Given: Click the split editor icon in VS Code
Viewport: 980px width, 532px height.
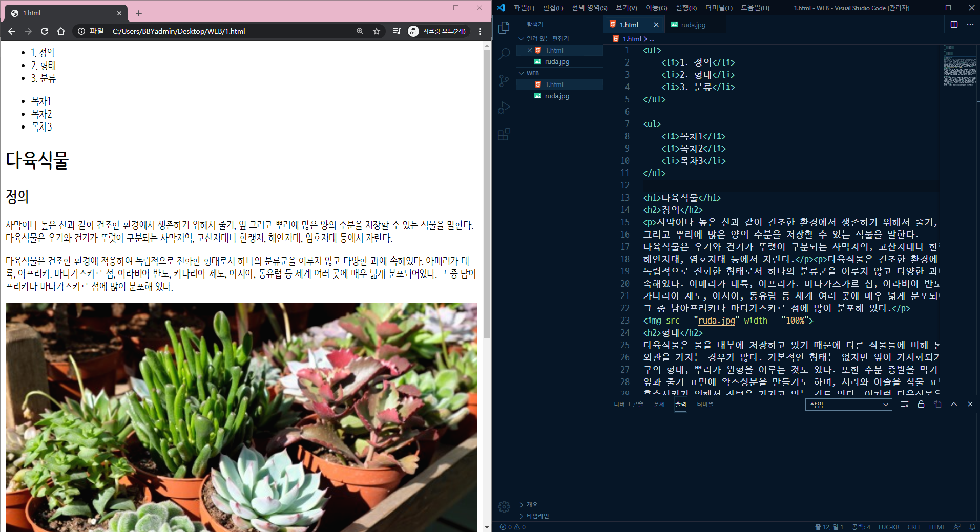Looking at the screenshot, I should pos(954,25).
